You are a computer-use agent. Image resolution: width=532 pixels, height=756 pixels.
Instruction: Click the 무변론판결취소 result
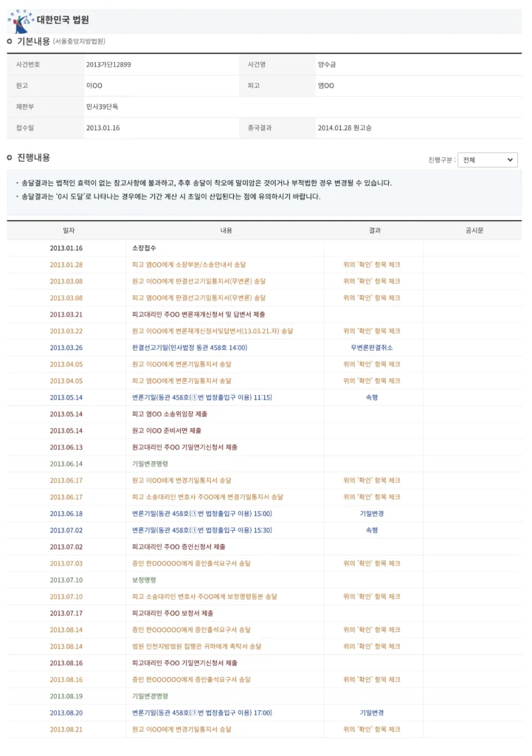(372, 348)
